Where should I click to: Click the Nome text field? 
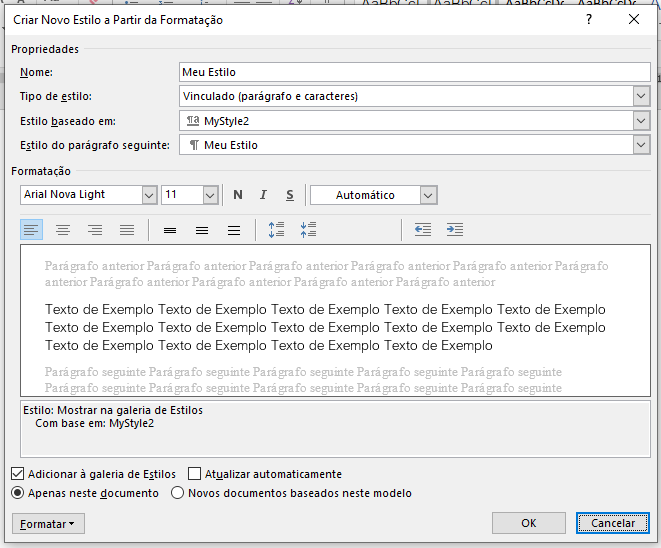pos(414,72)
